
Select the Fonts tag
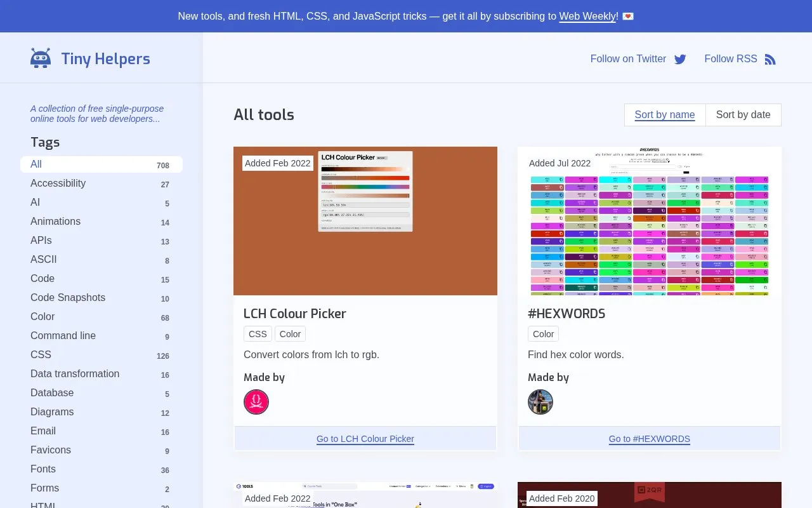point(101,469)
